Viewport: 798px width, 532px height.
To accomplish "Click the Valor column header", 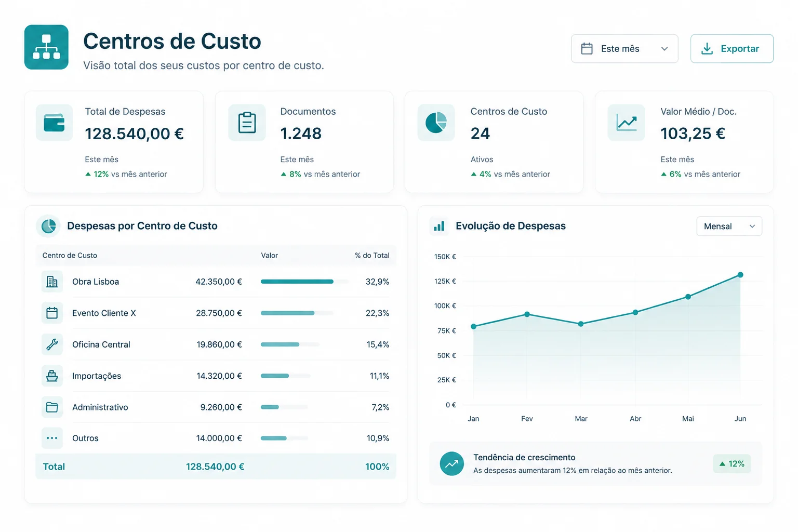I will (269, 256).
